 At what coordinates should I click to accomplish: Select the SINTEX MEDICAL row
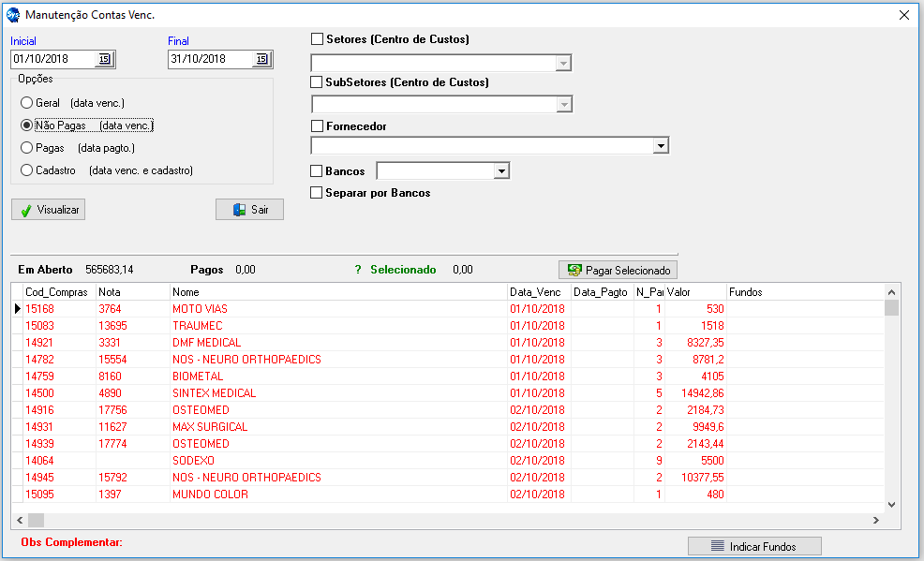pos(213,393)
